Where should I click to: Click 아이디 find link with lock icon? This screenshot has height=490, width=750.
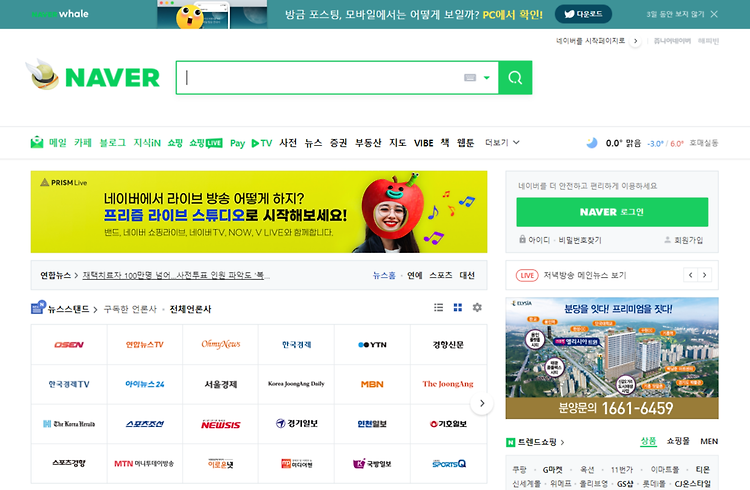(534, 240)
